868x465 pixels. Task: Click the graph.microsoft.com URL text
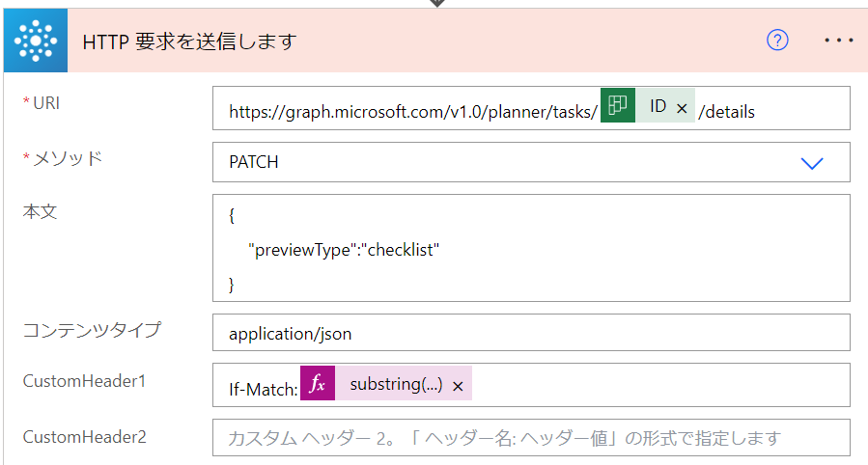coord(413,112)
